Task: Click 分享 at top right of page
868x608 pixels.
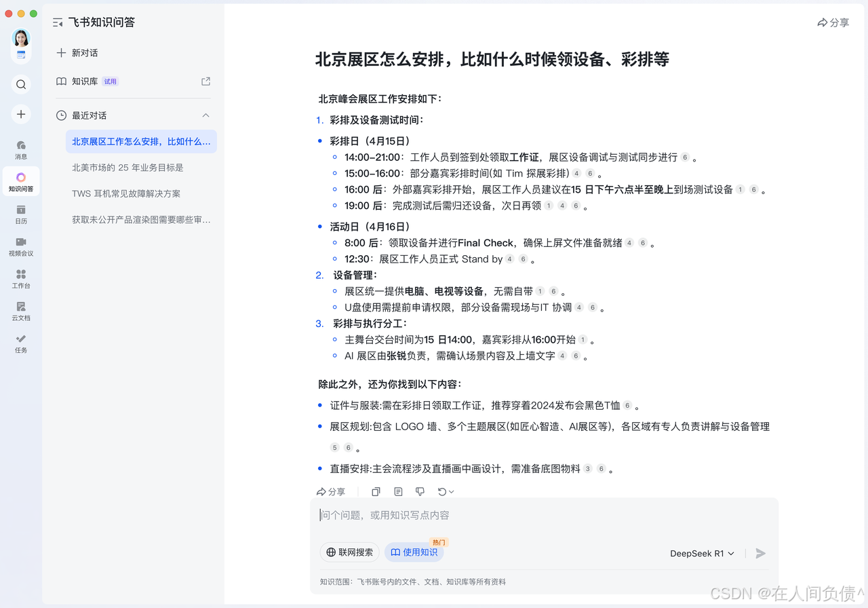Action: pos(833,22)
